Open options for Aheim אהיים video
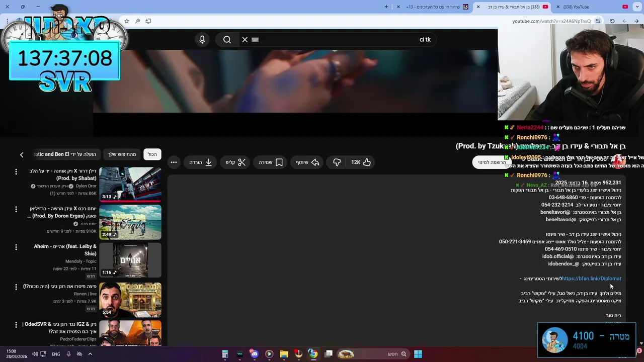Image resolution: width=644 pixels, height=362 pixels. 16,247
